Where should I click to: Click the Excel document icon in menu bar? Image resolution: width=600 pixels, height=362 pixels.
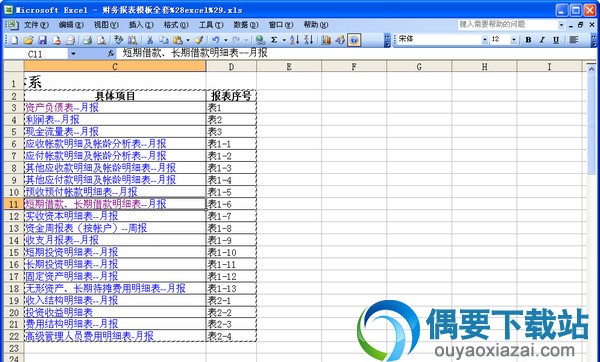coord(12,25)
